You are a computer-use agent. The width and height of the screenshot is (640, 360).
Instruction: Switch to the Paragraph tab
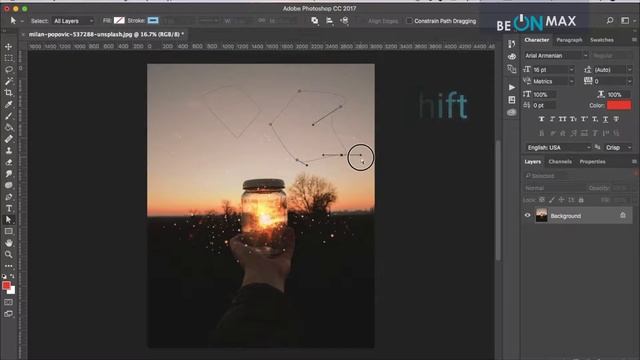point(569,40)
